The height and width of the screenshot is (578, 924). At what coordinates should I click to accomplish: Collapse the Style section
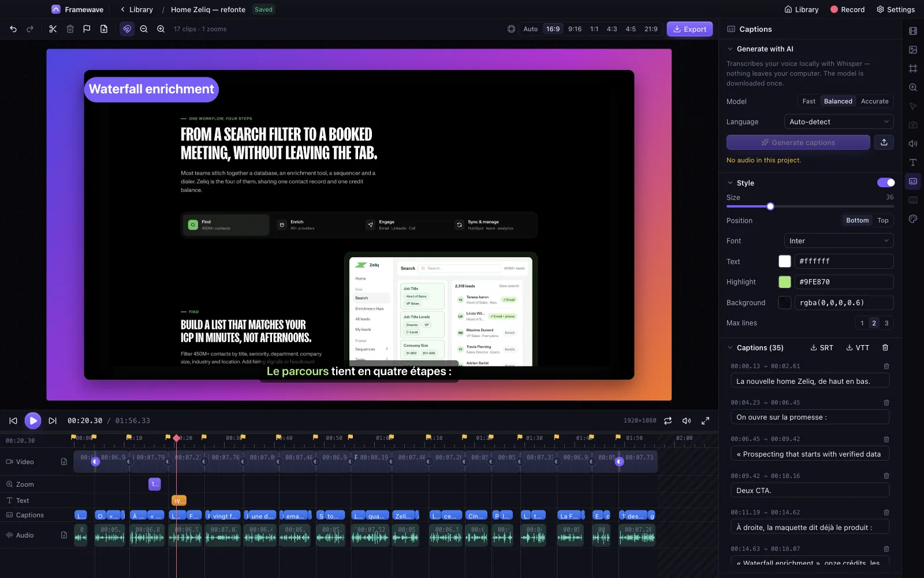click(730, 183)
